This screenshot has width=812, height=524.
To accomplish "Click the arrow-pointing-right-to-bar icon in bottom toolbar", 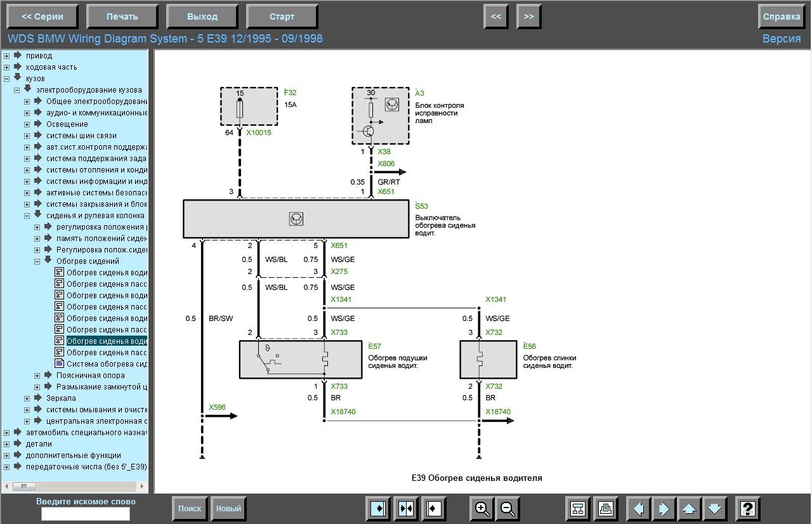I will (x=377, y=508).
